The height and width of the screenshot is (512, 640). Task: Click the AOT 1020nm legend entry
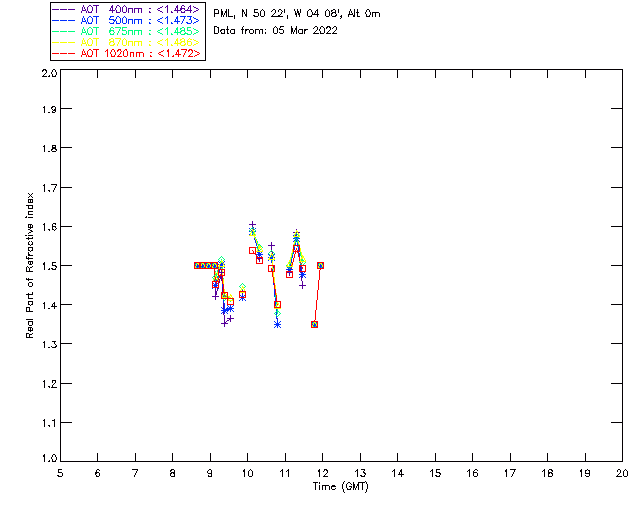pos(126,53)
